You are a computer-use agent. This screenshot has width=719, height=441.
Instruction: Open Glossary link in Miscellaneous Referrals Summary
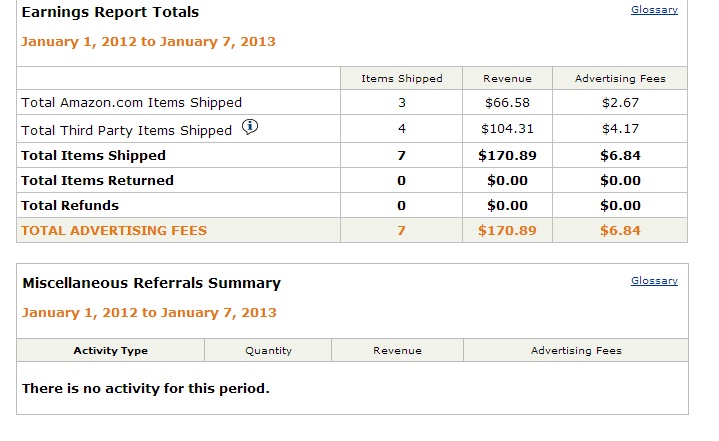[654, 281]
